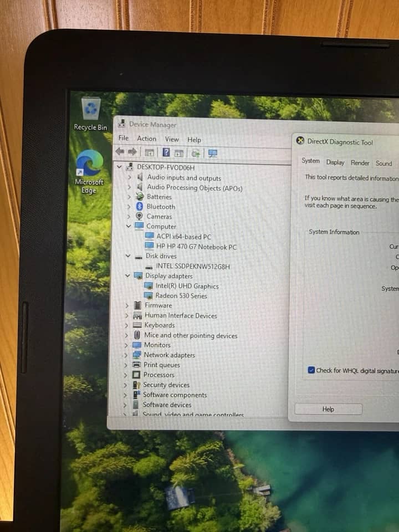The image size is (399, 532).
Task: Click the Forward arrow in Device Manager toolbar
Action: point(132,152)
